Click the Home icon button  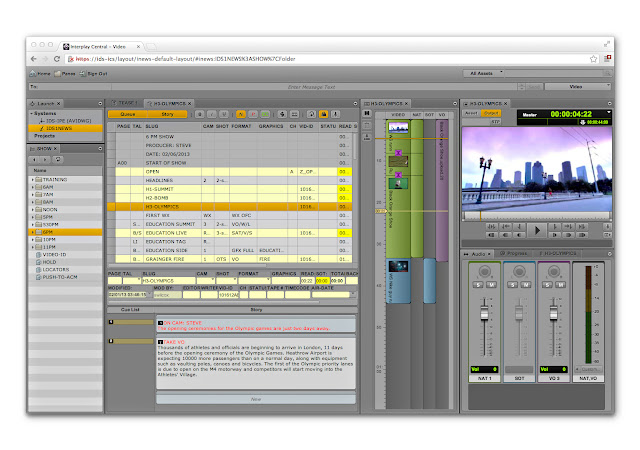click(x=40, y=74)
